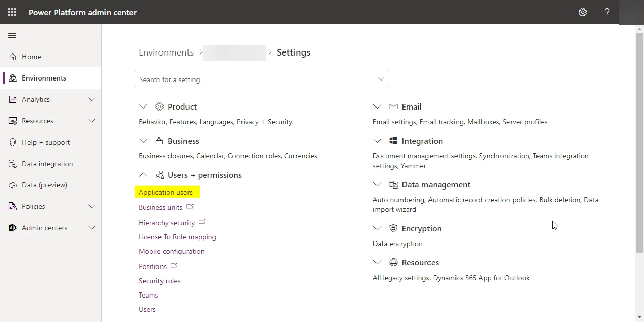Expand the Resources settings section chevron
Viewport: 644px width, 322px height.
pyautogui.click(x=377, y=262)
